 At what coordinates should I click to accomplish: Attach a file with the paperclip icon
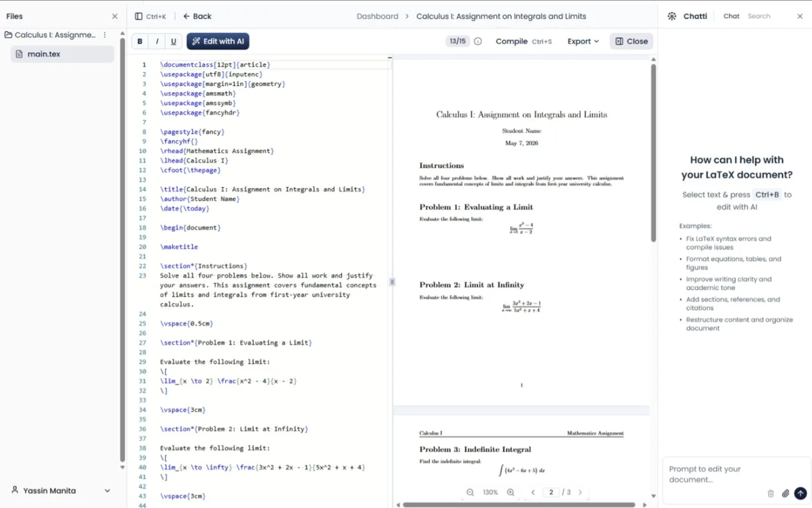785,493
